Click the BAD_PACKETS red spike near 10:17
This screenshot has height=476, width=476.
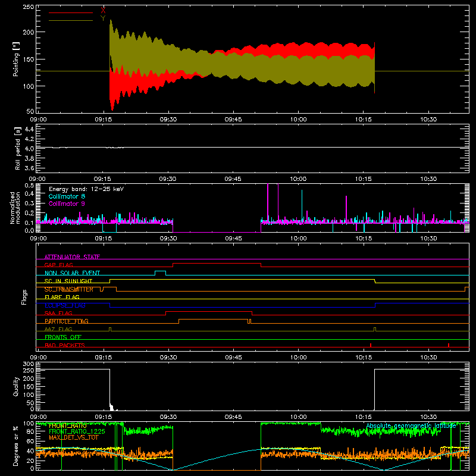click(371, 345)
